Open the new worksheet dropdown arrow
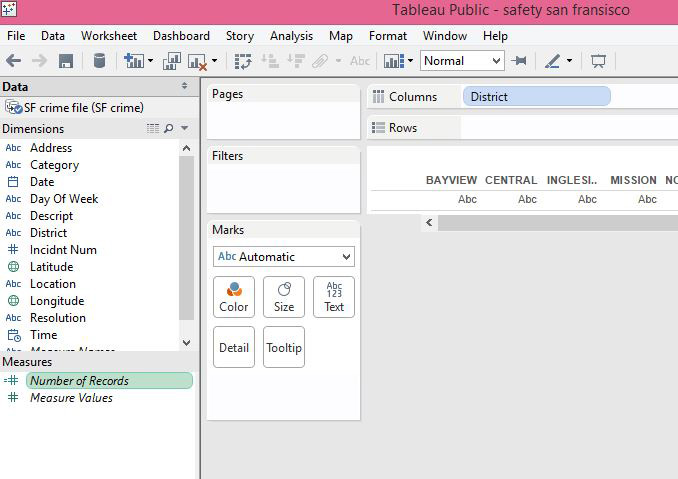Viewport: 678px width, 479px height. [150, 61]
